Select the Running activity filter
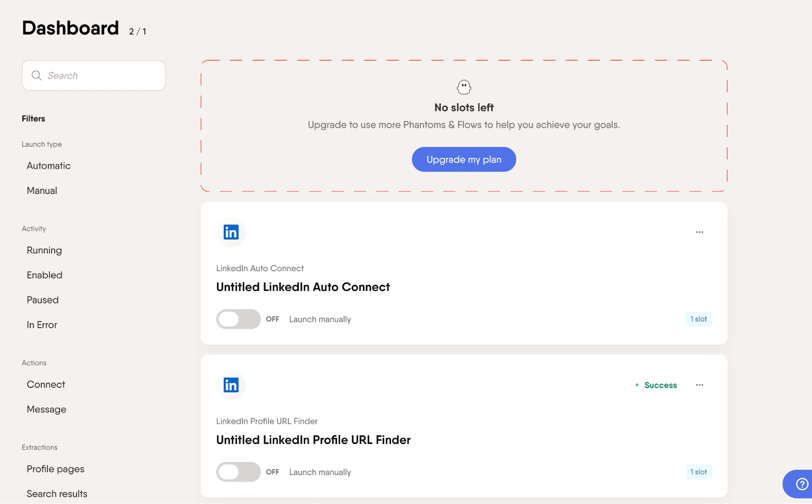The width and height of the screenshot is (812, 504). (x=44, y=250)
